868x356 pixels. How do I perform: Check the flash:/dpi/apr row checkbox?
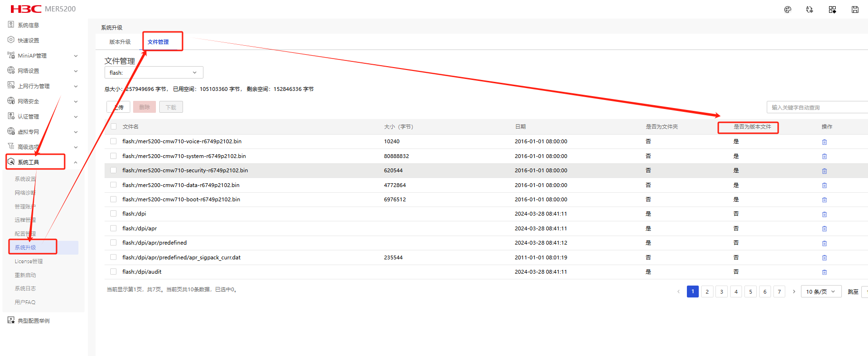[113, 228]
